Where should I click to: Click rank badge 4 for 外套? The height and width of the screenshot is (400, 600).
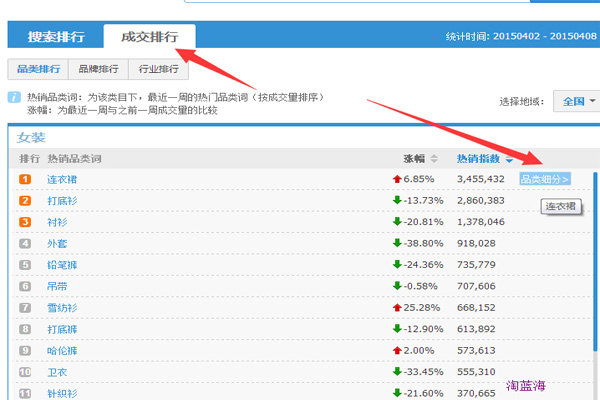point(25,243)
